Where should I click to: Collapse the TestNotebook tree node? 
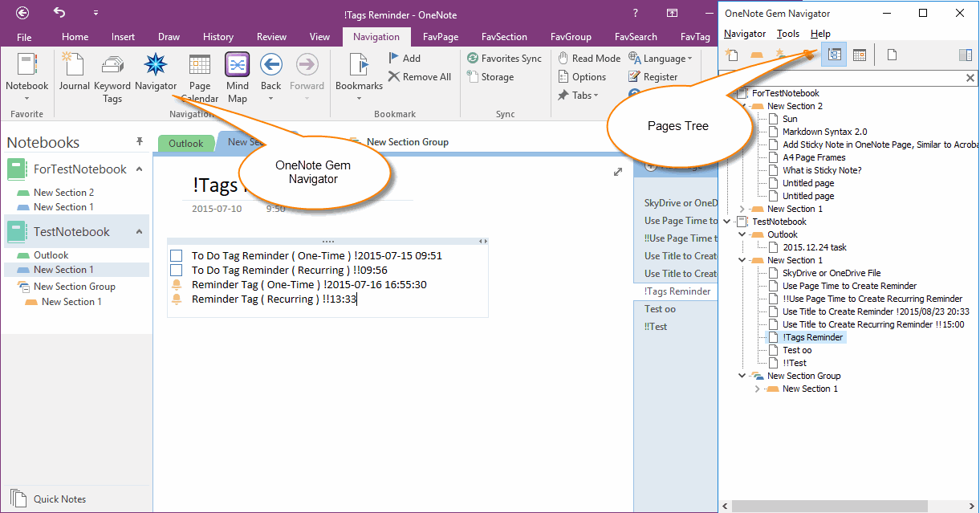click(726, 221)
